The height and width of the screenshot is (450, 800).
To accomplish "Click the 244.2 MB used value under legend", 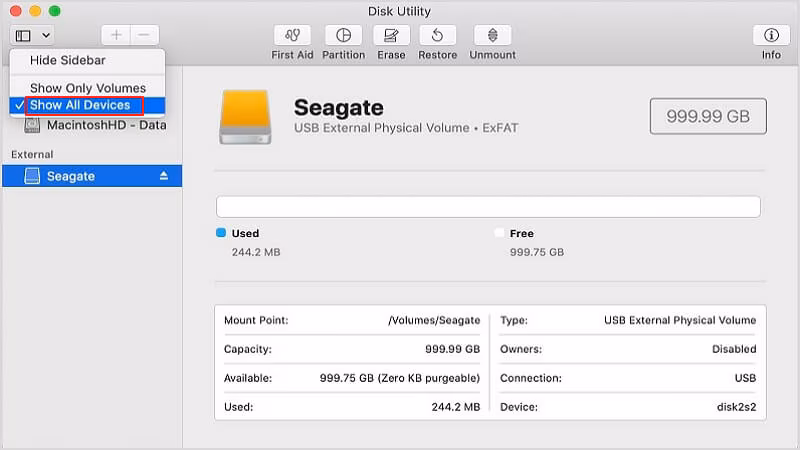I will [256, 252].
